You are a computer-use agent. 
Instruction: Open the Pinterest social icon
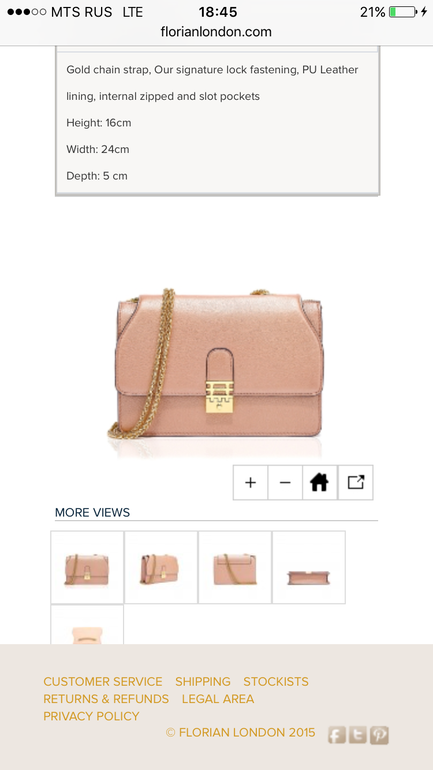[379, 735]
